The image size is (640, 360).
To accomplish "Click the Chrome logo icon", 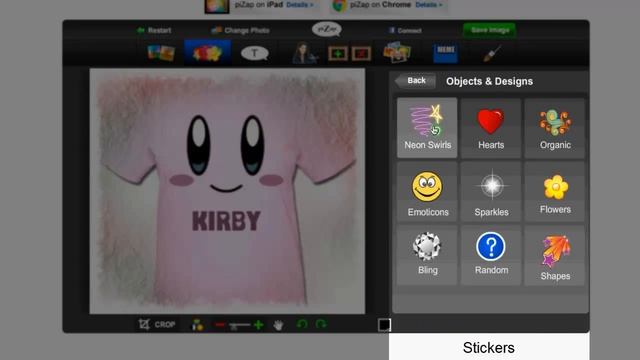I will [x=339, y=5].
